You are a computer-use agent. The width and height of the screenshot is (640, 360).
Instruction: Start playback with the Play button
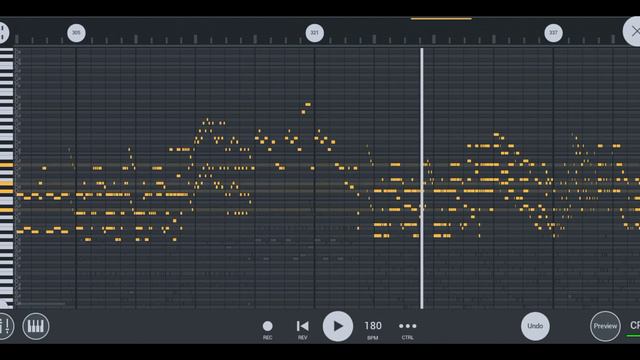[338, 326]
